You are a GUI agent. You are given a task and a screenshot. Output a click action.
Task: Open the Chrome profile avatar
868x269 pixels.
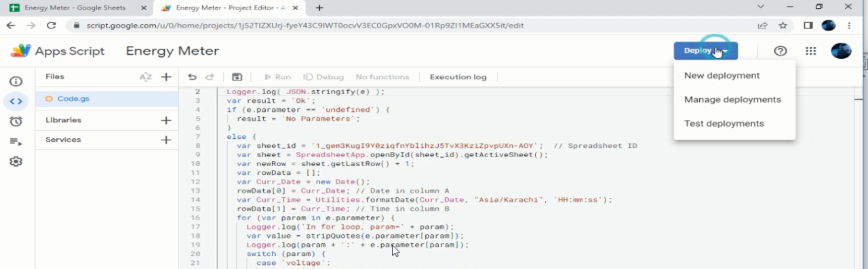click(829, 25)
